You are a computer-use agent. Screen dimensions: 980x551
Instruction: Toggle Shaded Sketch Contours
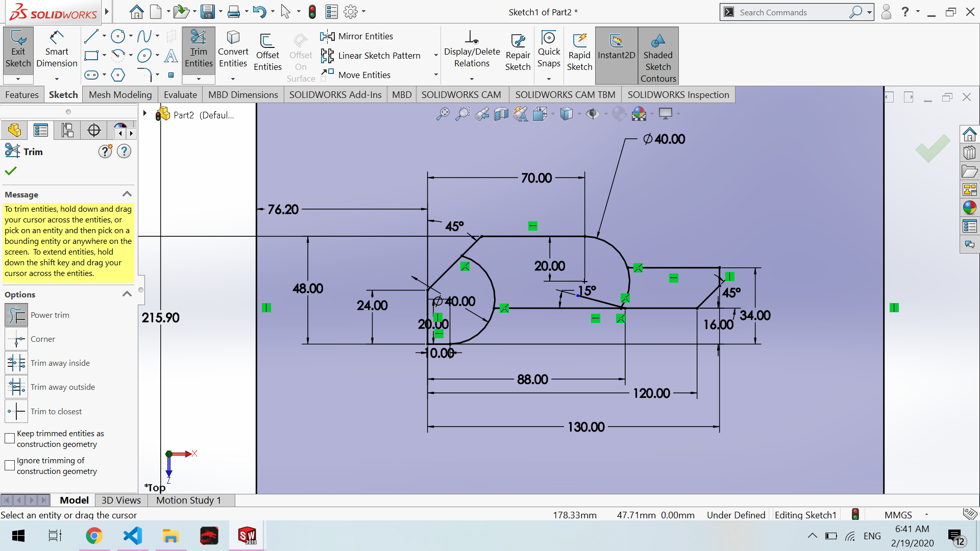click(658, 55)
